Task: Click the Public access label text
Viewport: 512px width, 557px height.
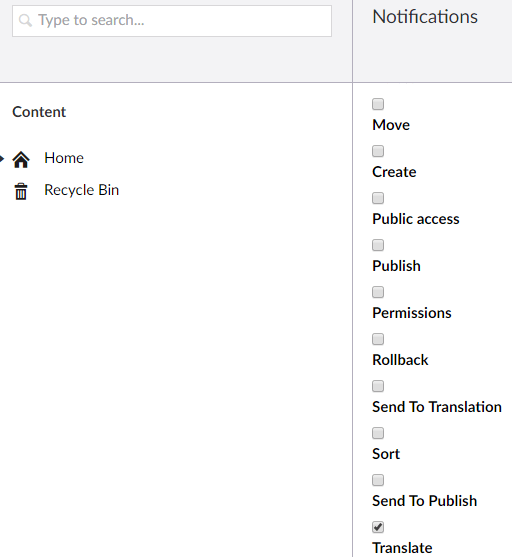Action: (416, 219)
